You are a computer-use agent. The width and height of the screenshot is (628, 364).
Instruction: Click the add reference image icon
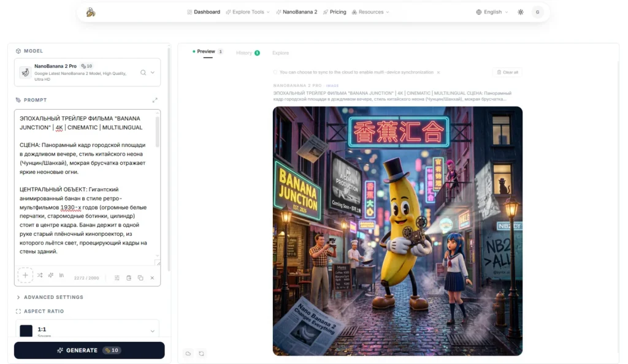pyautogui.click(x=25, y=275)
